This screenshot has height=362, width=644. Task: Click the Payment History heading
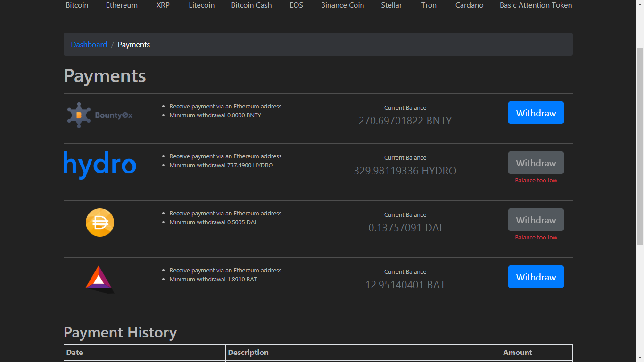coord(120,333)
